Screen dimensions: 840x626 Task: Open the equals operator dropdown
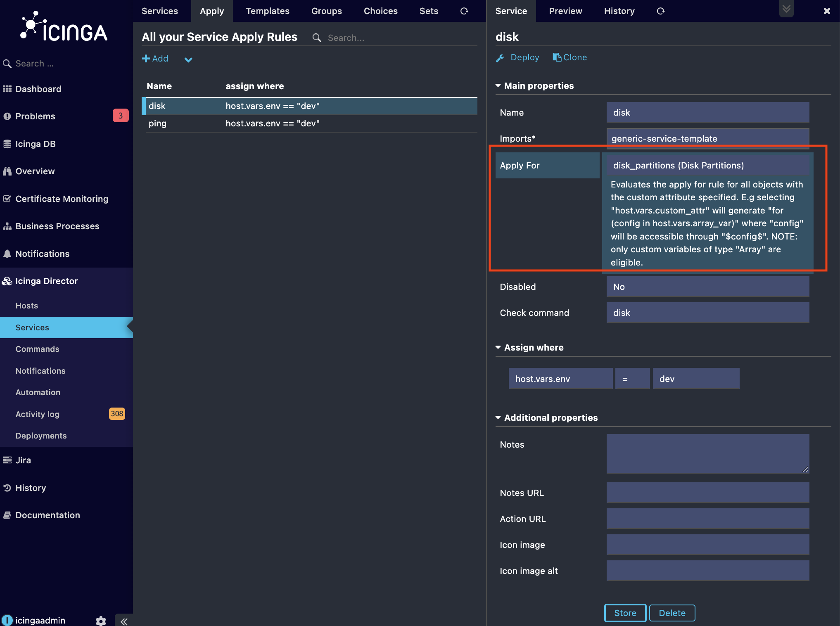[x=632, y=379]
